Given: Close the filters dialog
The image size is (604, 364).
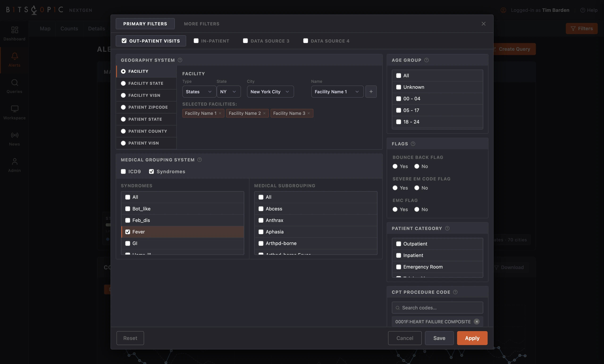Looking at the screenshot, I should tap(483, 24).
